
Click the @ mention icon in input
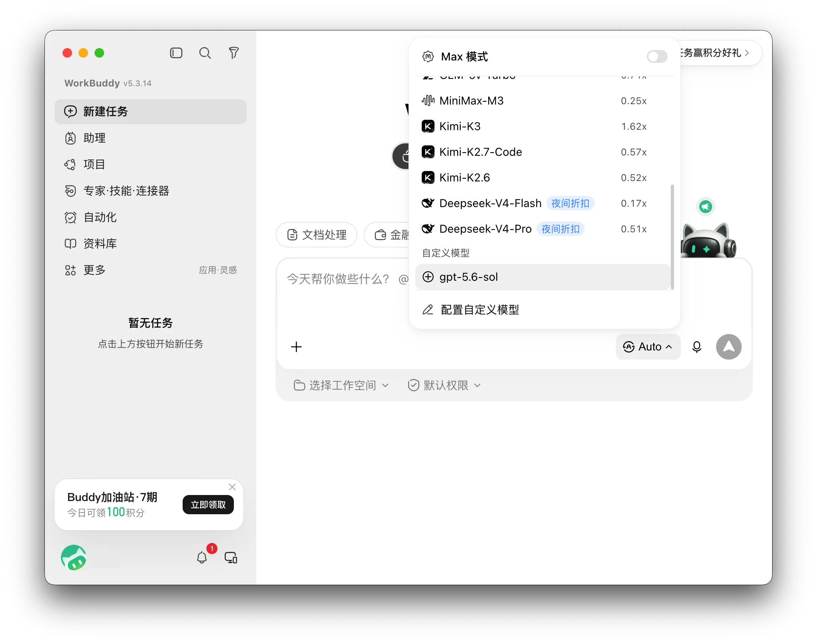[403, 279]
